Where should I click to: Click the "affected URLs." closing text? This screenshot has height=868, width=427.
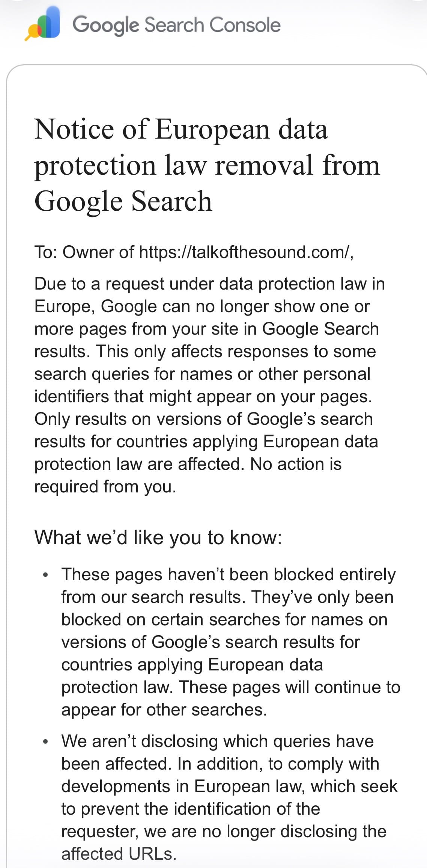coord(119,854)
